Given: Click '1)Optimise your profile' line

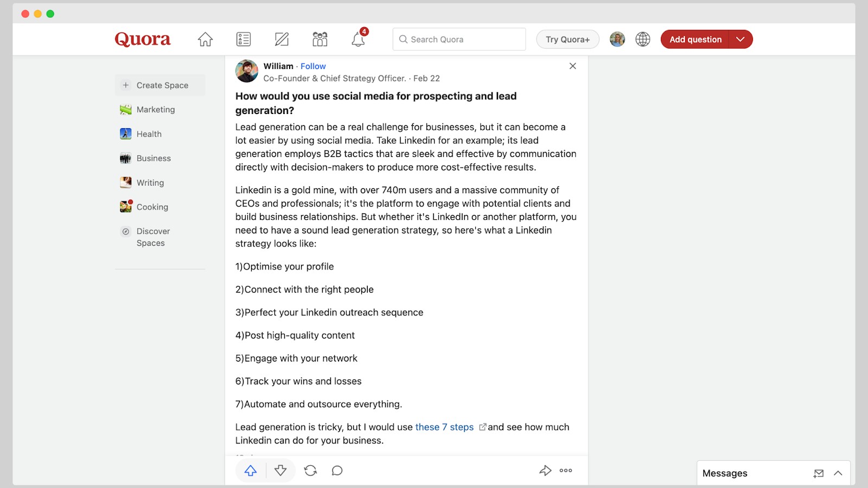Looking at the screenshot, I should [285, 267].
